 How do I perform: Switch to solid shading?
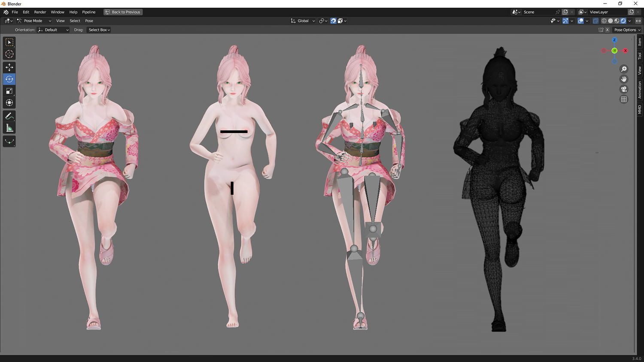pos(611,21)
